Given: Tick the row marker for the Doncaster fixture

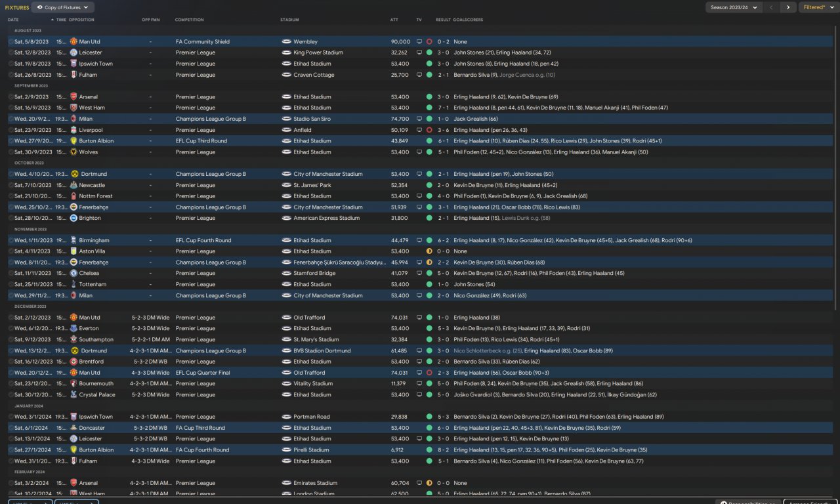Looking at the screenshot, I should [10, 428].
